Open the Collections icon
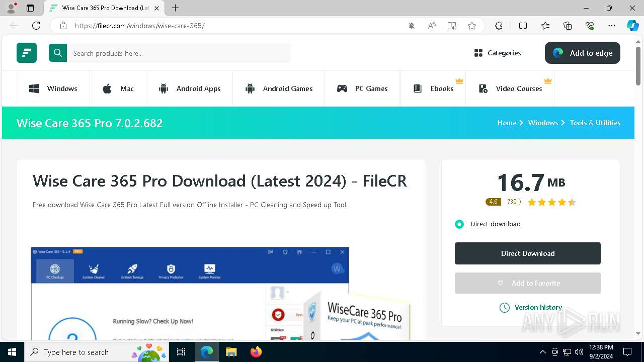The height and width of the screenshot is (362, 644). (x=568, y=26)
